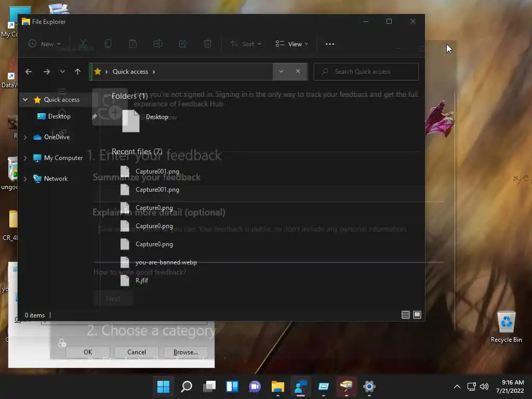Screen dimensions: 532x399
Task: Collapse the Quick access tree node
Action: [x=25, y=100]
